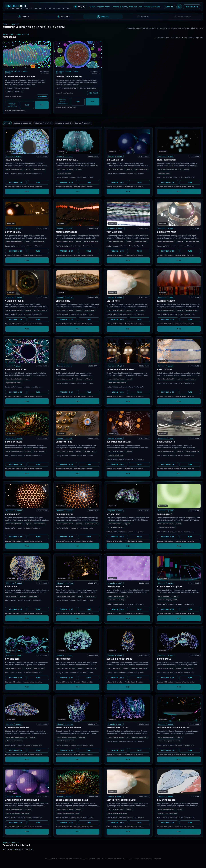Click Tune on Chromatophore Orrery
Viewport: 206px width, 868px height.
[x=78, y=101]
